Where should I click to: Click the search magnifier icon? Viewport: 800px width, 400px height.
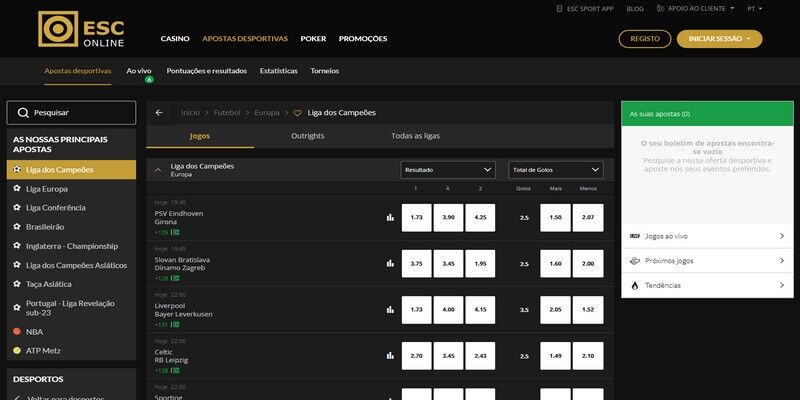[23, 113]
